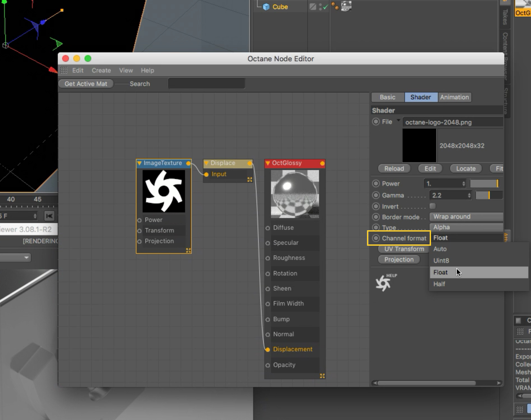Viewport: 531px width, 420px height.
Task: Click the go-to-start playback icon
Action: click(x=49, y=216)
